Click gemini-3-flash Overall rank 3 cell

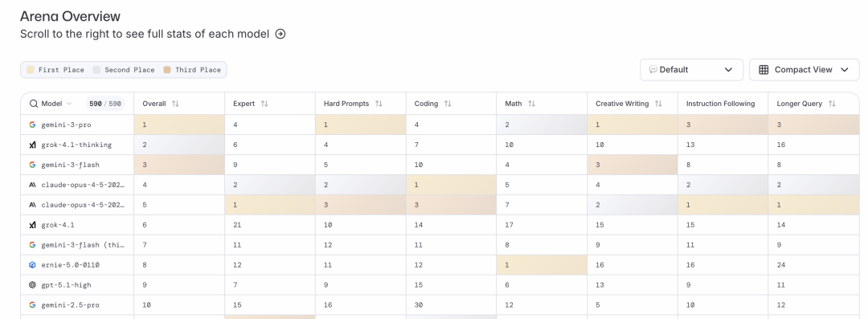click(x=179, y=165)
